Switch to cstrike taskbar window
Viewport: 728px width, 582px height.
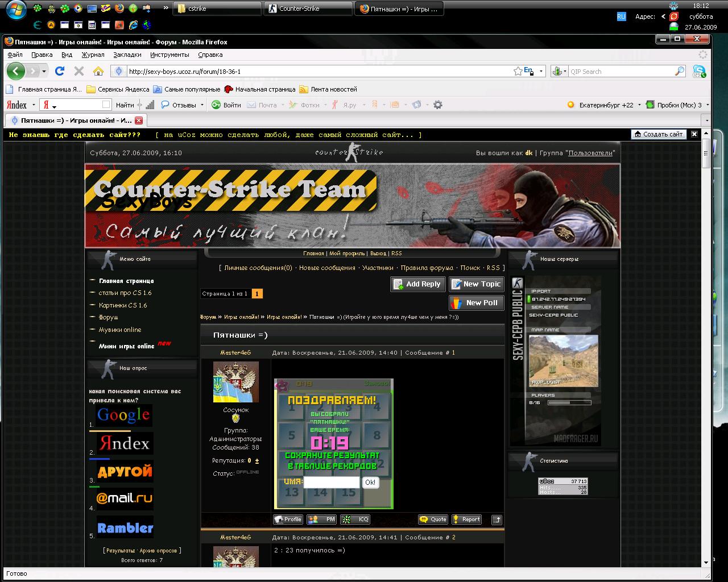click(217, 9)
